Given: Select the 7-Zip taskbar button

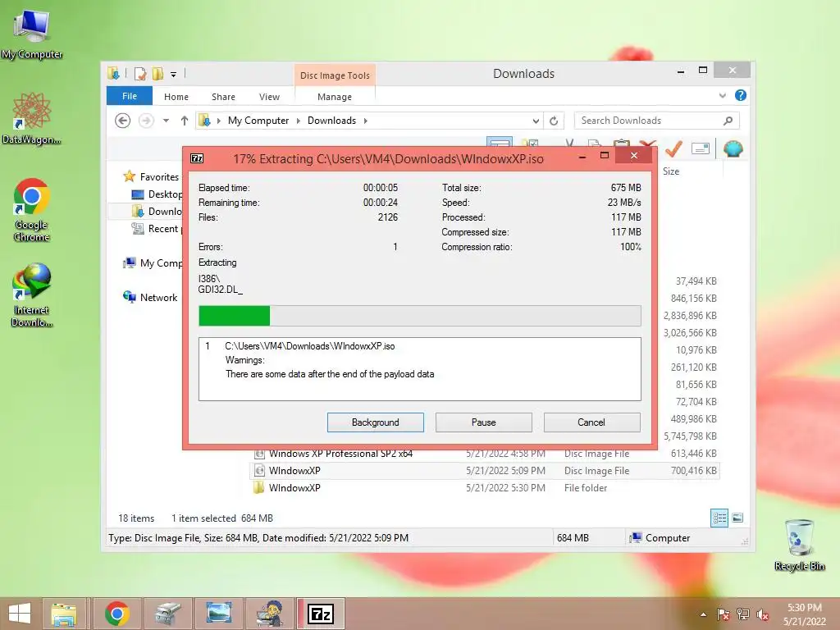Looking at the screenshot, I should click(x=321, y=614).
